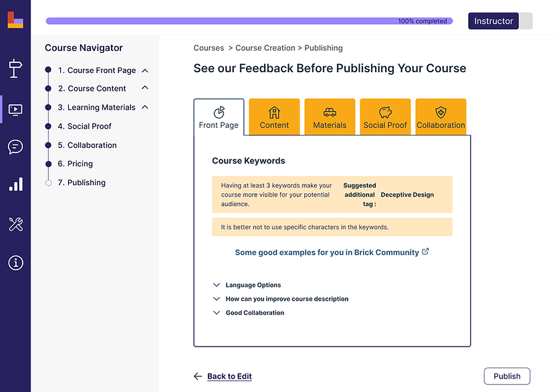Open the chat messages sidebar icon

click(x=15, y=146)
